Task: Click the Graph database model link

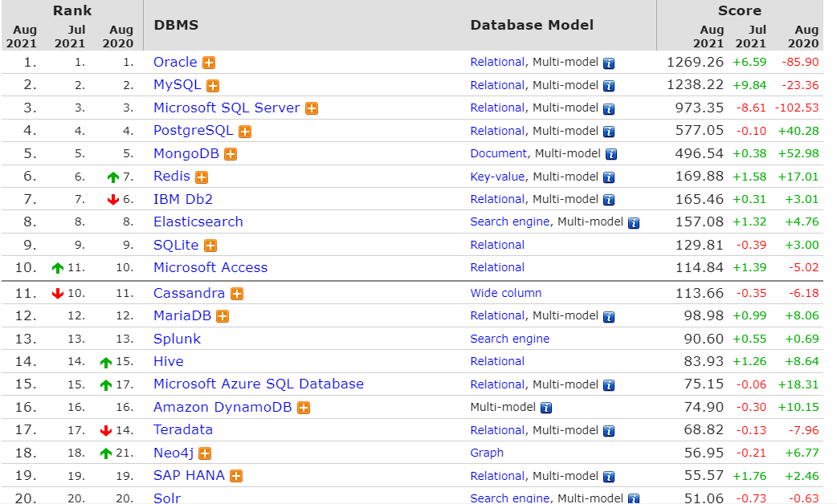Action: [487, 453]
